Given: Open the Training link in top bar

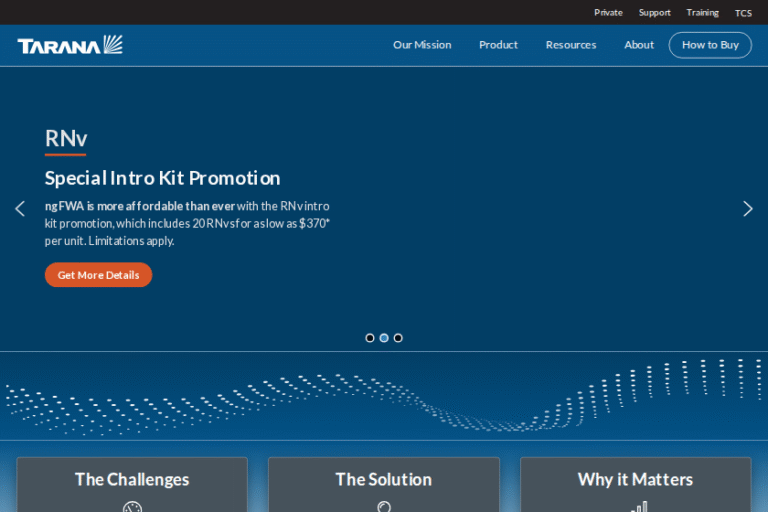Looking at the screenshot, I should point(702,13).
